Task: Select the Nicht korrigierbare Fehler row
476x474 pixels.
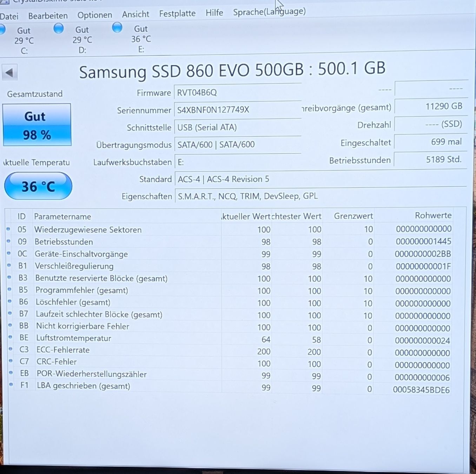Action: pos(229,327)
